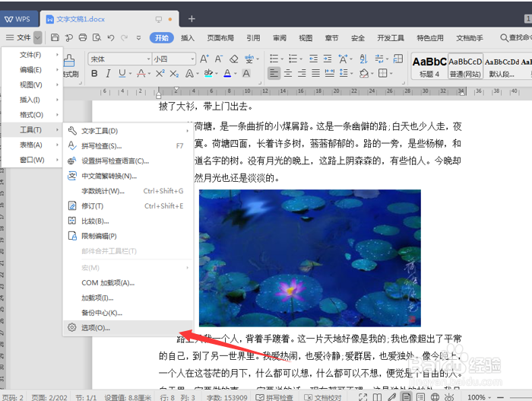Apply the 标题 4 style
The height and width of the screenshot is (401, 532).
429,66
